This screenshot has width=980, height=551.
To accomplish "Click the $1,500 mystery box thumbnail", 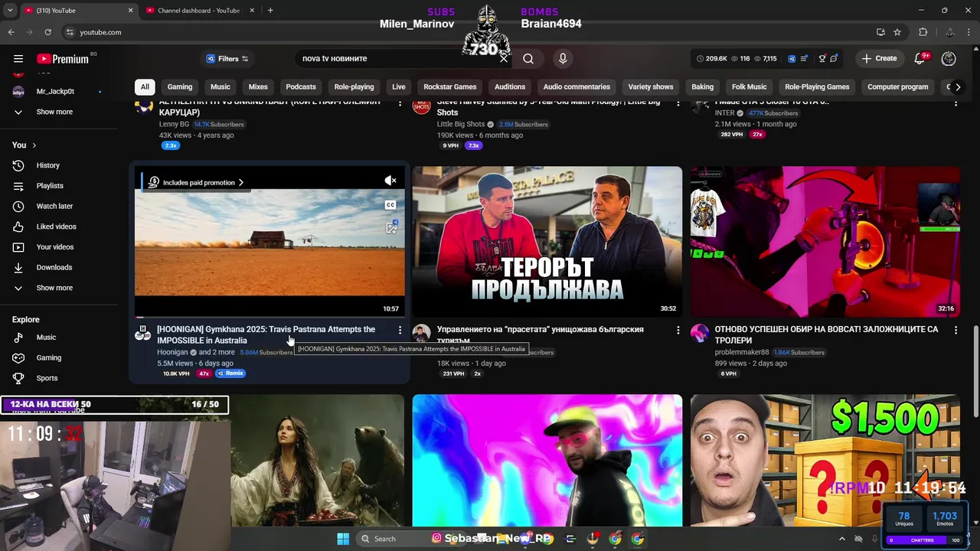I will [825, 461].
